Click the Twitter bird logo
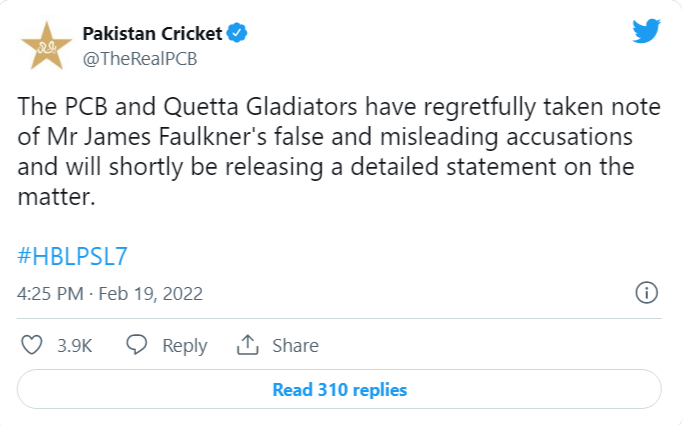 645,30
